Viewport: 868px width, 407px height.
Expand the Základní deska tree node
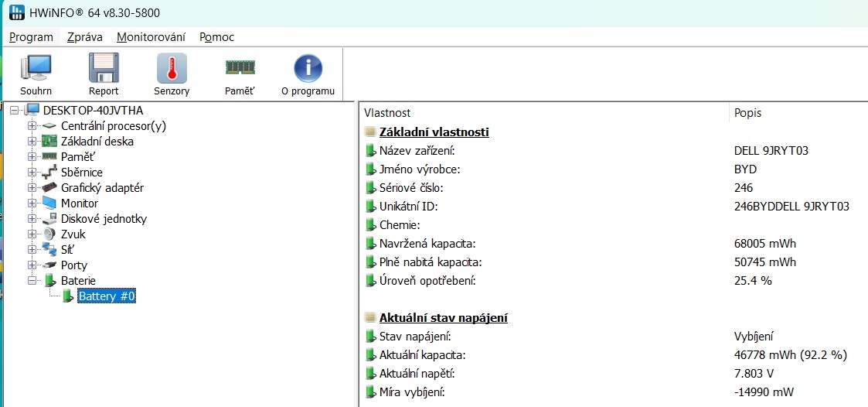pos(32,142)
